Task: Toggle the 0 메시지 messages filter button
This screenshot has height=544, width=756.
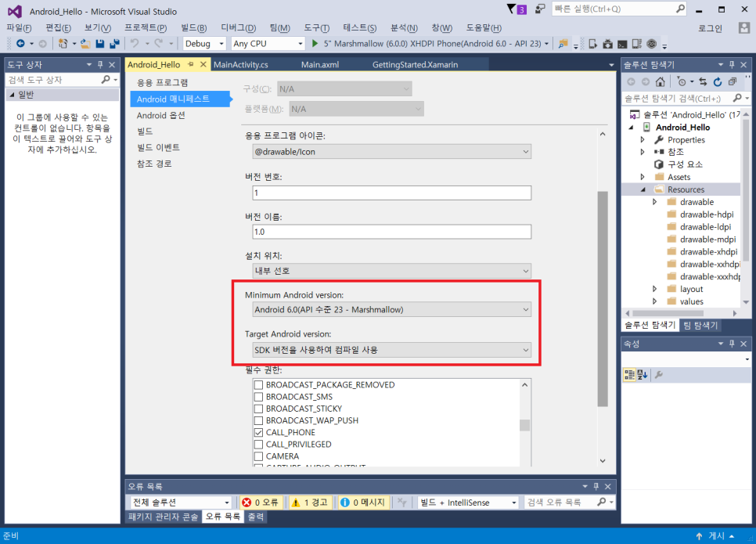Action: tap(363, 503)
